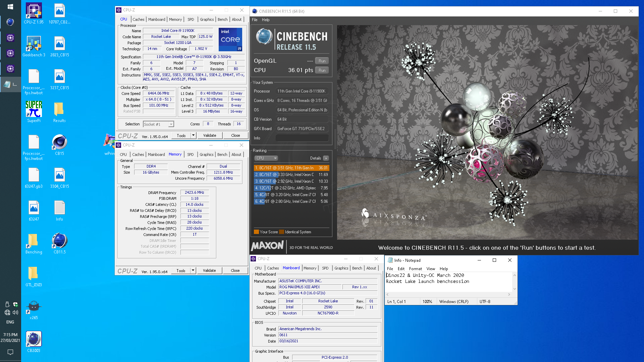Open the 3237_CB15 image file
This screenshot has width=644, height=362.
coord(59,79)
